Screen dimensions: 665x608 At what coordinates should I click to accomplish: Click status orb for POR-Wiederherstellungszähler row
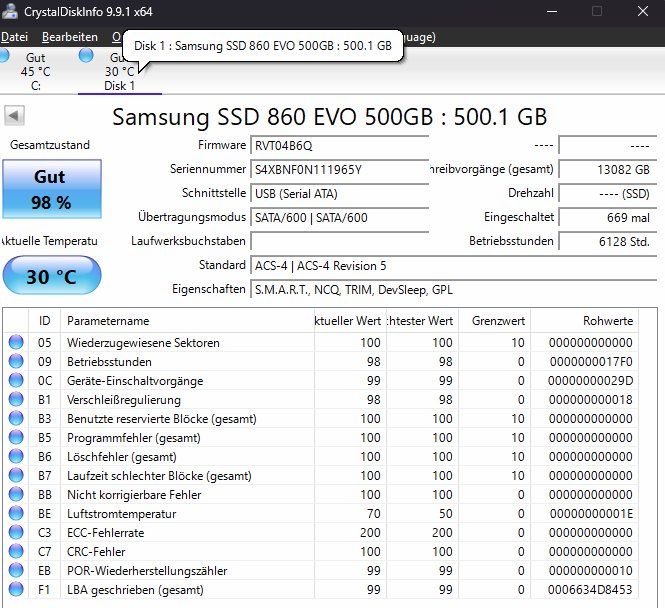[16, 570]
